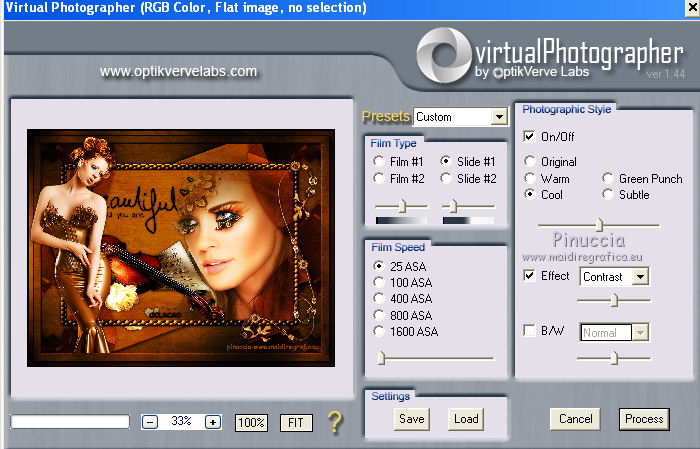
Task: Click the FIT preview button
Action: click(296, 423)
